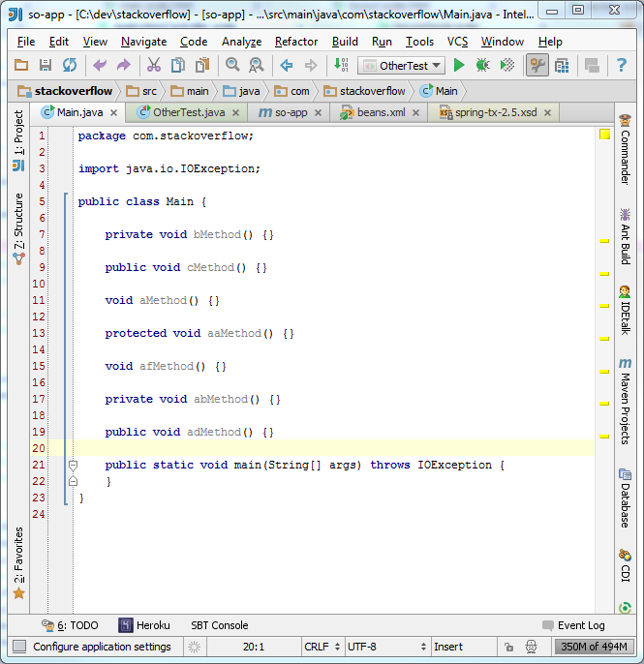Toggle the CDI side panel
Image resolution: width=644 pixels, height=664 pixels.
click(625, 565)
